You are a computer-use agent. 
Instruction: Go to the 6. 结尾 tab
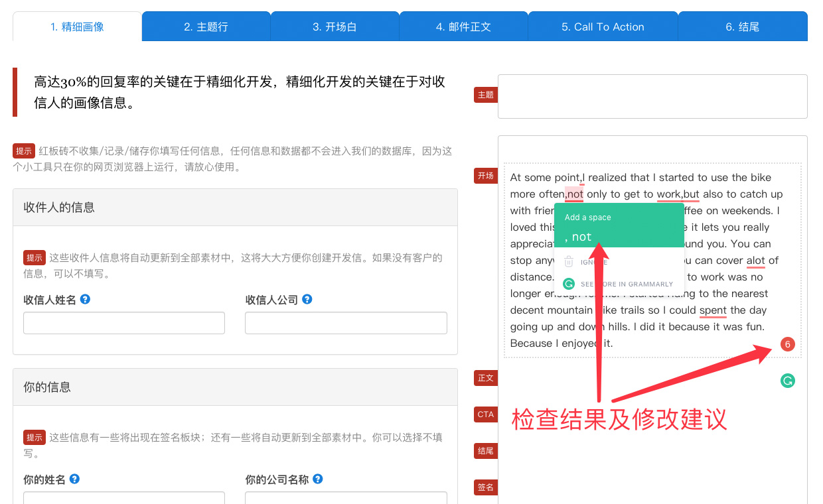pos(742,27)
